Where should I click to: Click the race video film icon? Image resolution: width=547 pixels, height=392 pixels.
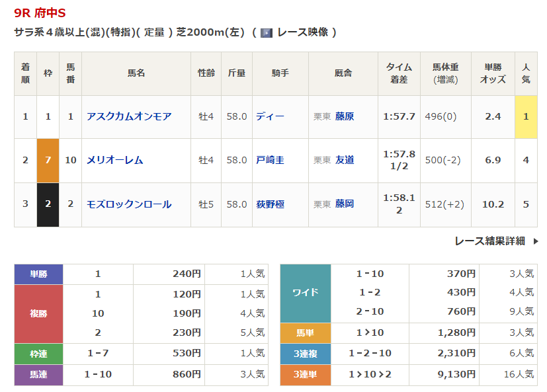coord(266,32)
